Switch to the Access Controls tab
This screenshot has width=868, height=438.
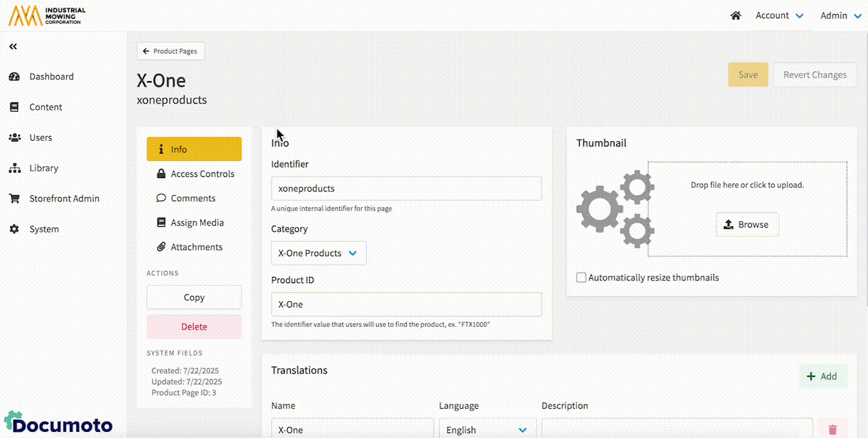[194, 173]
